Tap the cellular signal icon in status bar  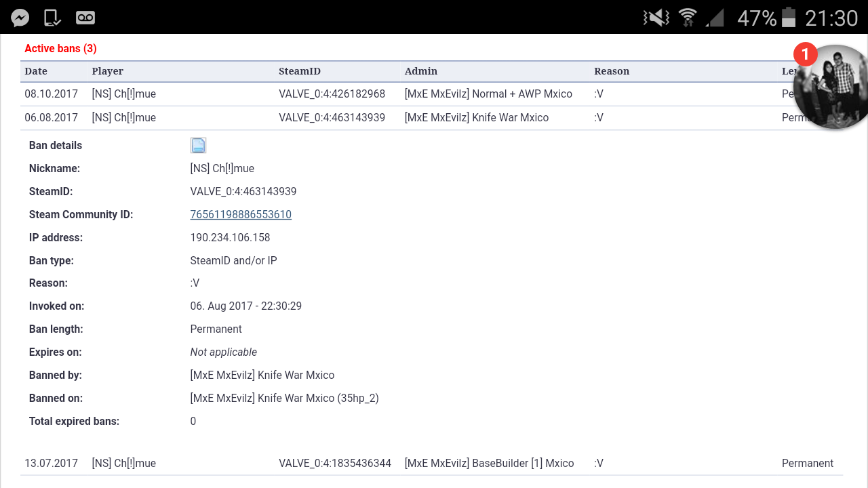[x=715, y=18]
